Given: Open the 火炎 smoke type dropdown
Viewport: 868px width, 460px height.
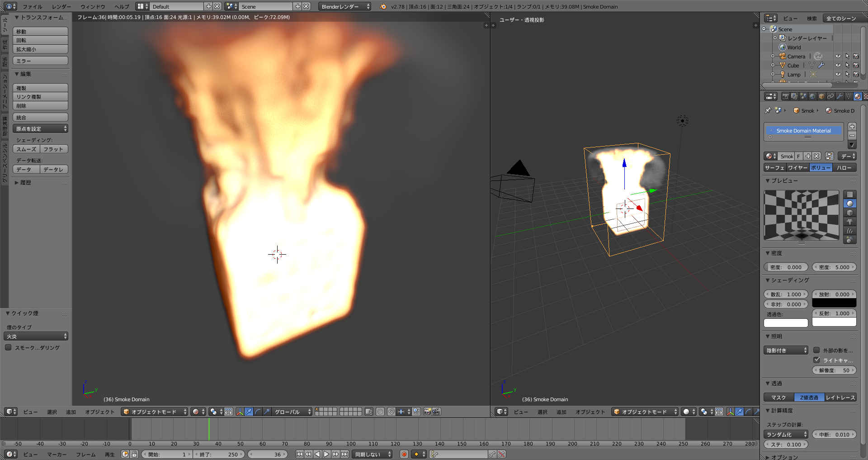Looking at the screenshot, I should 36,336.
